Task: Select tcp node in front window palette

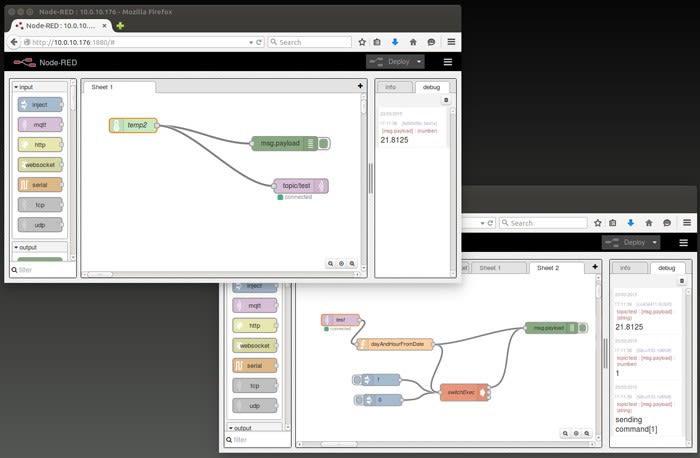Action: (40, 205)
